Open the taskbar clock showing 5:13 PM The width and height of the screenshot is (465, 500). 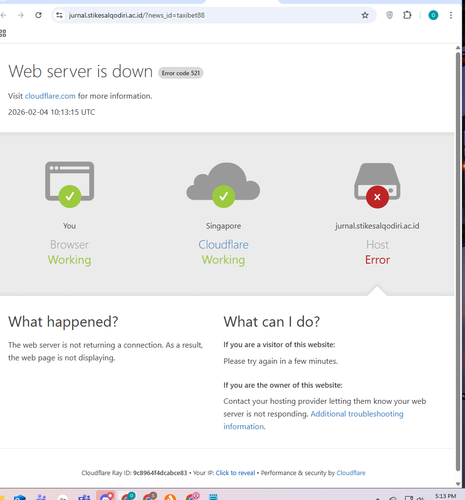(445, 496)
